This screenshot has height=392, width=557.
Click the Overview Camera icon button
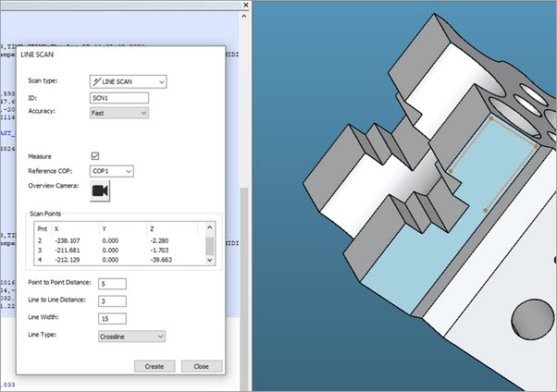[x=100, y=190]
